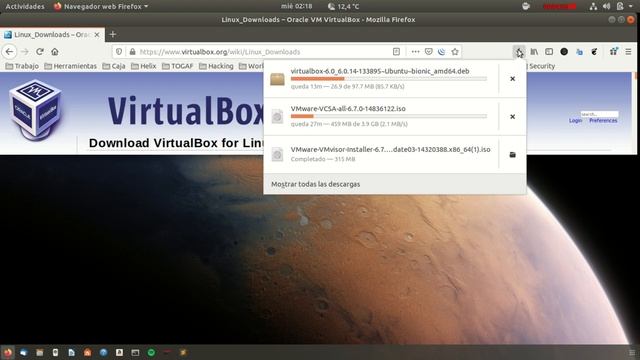Open the Actividades overview
640x360 pixels.
click(x=25, y=6)
